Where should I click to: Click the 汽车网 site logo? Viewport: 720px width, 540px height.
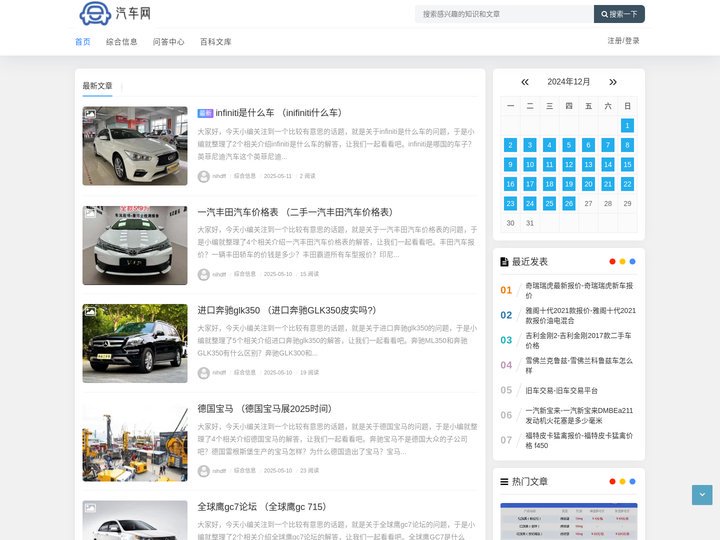(115, 13)
